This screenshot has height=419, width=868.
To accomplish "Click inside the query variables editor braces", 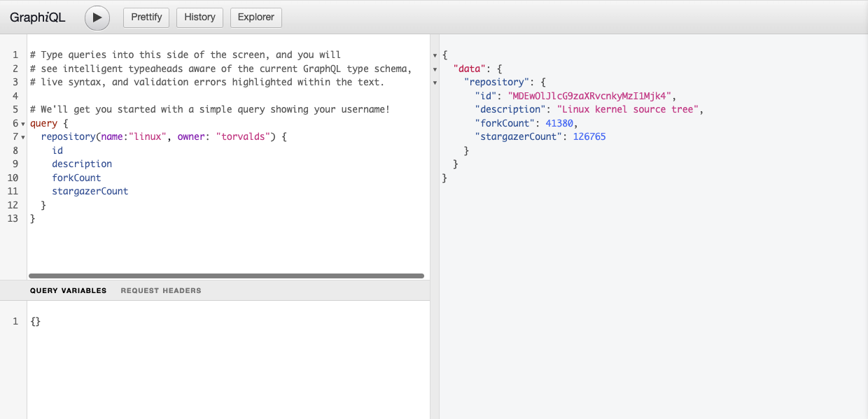I will click(36, 321).
